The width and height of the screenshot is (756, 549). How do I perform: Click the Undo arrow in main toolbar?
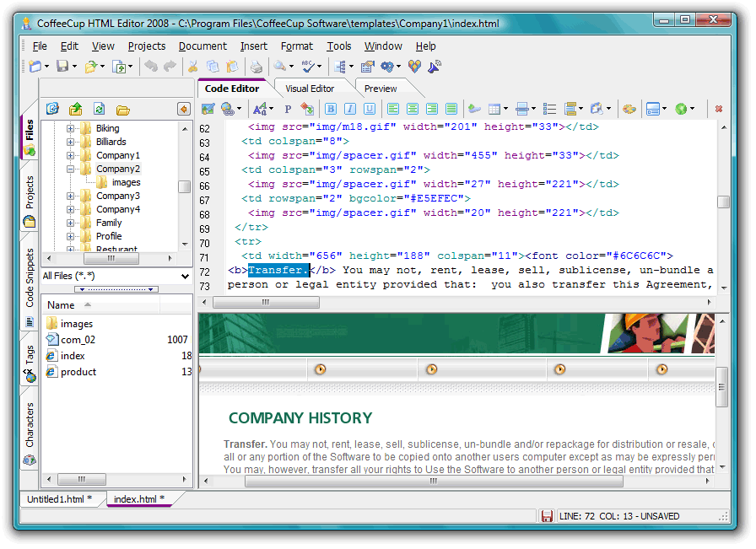click(x=151, y=66)
